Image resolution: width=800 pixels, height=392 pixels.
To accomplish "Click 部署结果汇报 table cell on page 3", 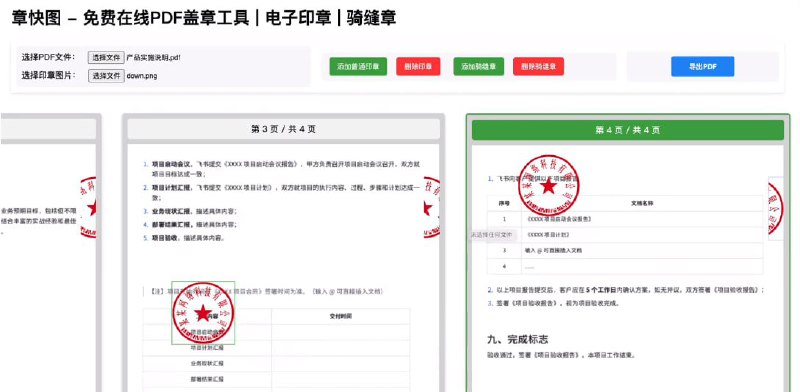I will [x=207, y=379].
